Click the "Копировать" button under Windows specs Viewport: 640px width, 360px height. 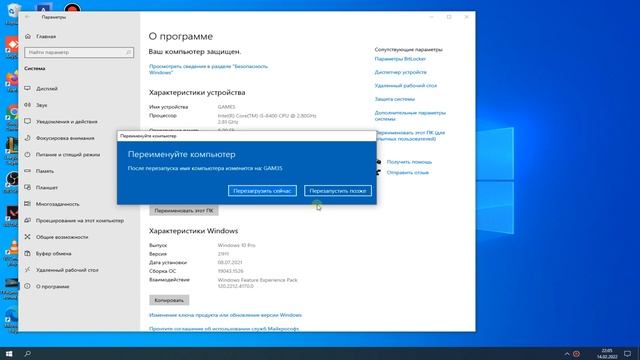click(169, 300)
